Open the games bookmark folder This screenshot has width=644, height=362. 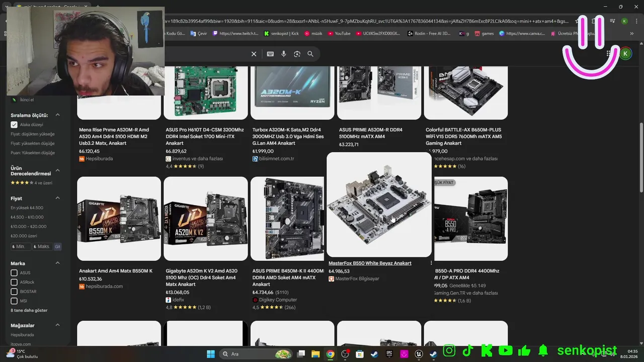484,34
